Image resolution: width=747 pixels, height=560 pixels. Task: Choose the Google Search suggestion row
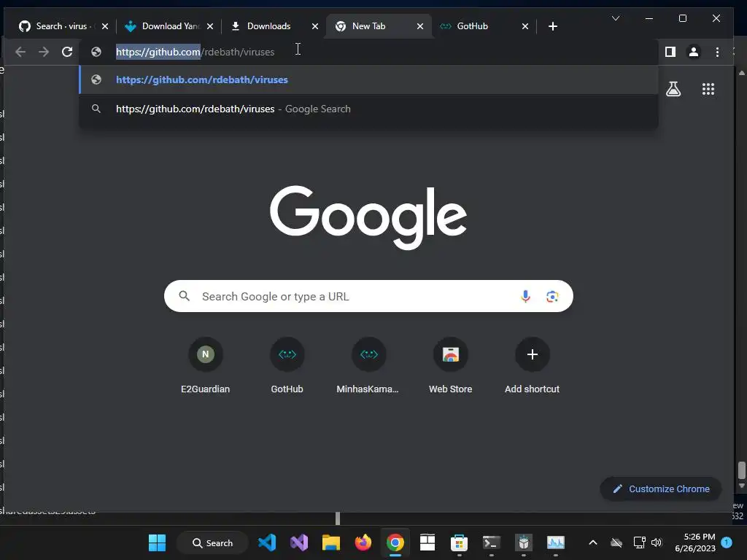click(x=368, y=109)
